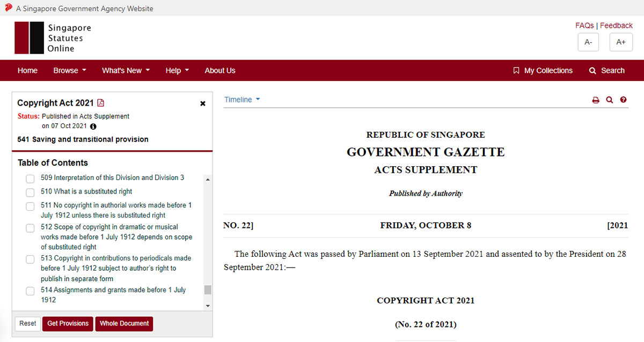Click the Reset button

pyautogui.click(x=28, y=324)
